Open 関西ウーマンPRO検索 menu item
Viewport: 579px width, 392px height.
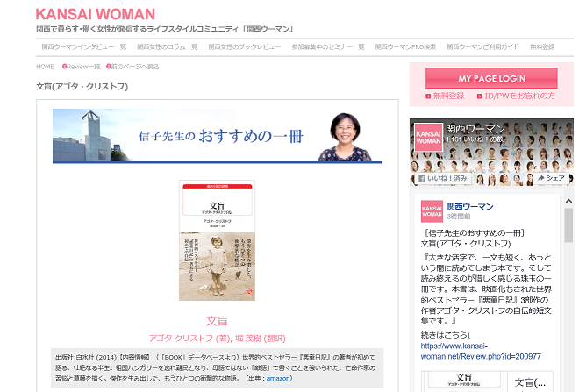point(405,46)
